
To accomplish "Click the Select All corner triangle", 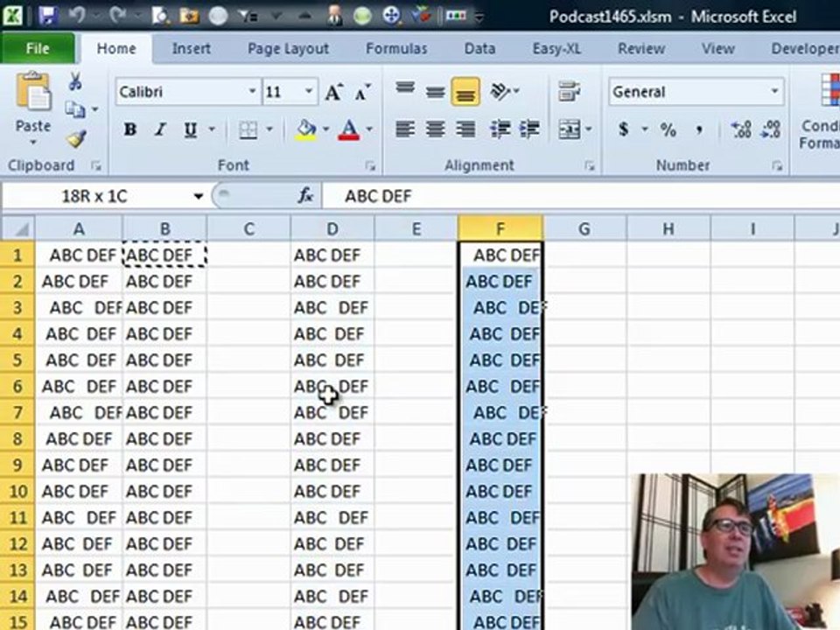I will tap(18, 228).
